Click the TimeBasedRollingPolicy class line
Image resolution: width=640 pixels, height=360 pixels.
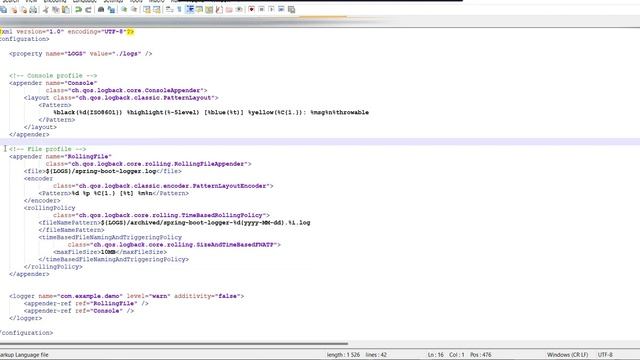tap(161, 215)
